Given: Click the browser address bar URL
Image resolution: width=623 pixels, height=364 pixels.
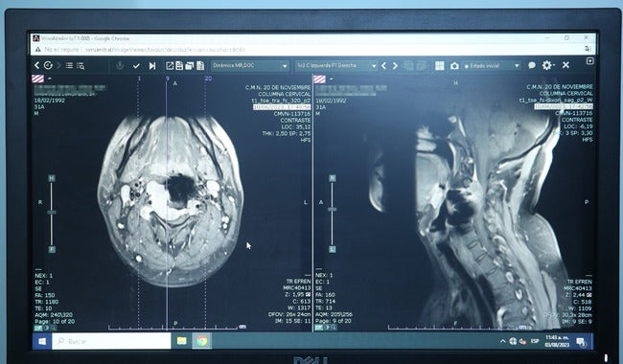Looking at the screenshot, I should click(165, 50).
